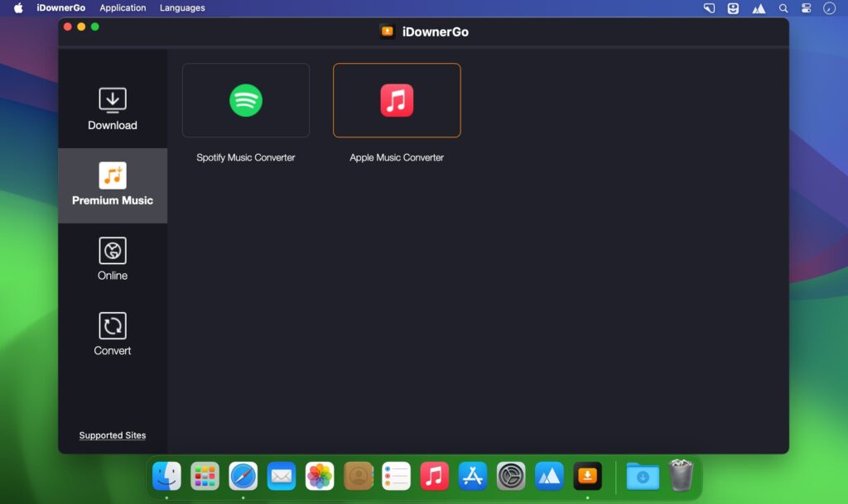848x504 pixels.
Task: Open the Downloads folder in the Dock
Action: (x=643, y=476)
